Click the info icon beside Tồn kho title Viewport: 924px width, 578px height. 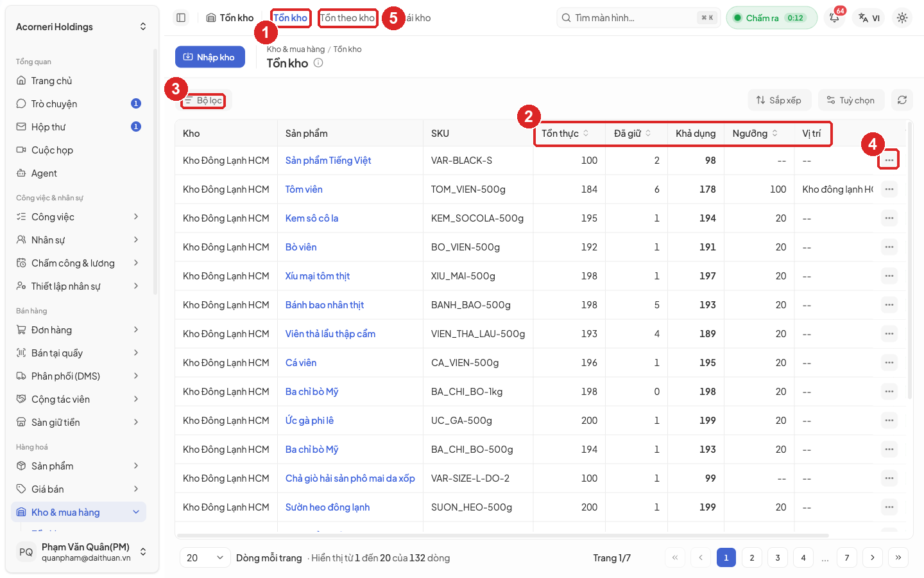coord(318,63)
